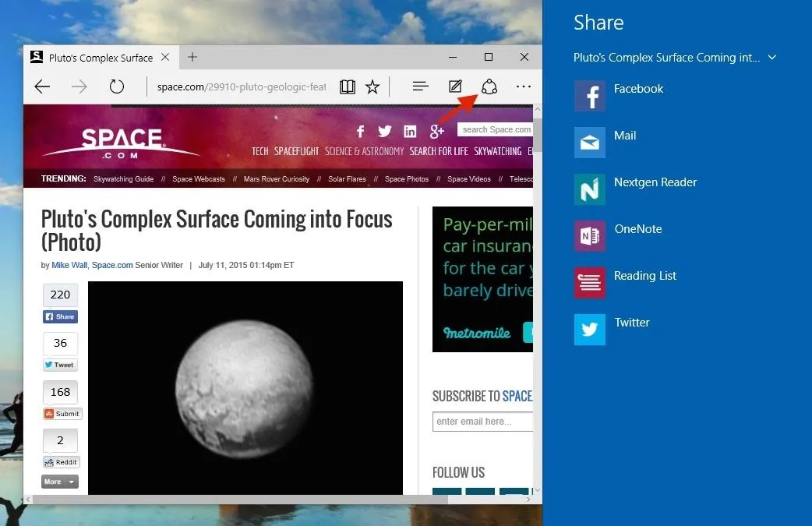The height and width of the screenshot is (526, 812).
Task: Share to Twitter from Share panel
Action: tap(612, 330)
